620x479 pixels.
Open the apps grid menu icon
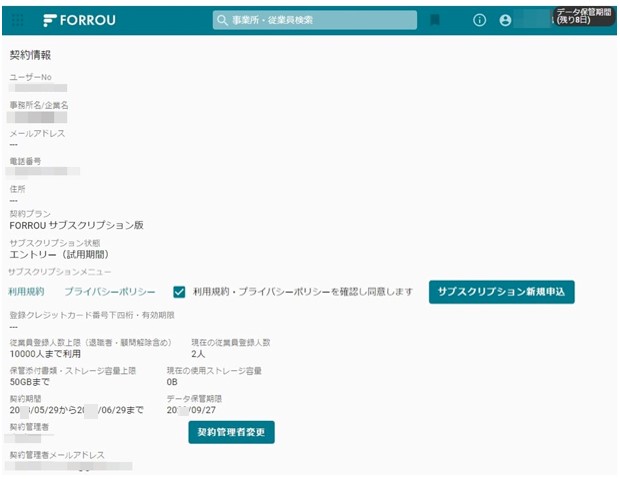pos(18,20)
